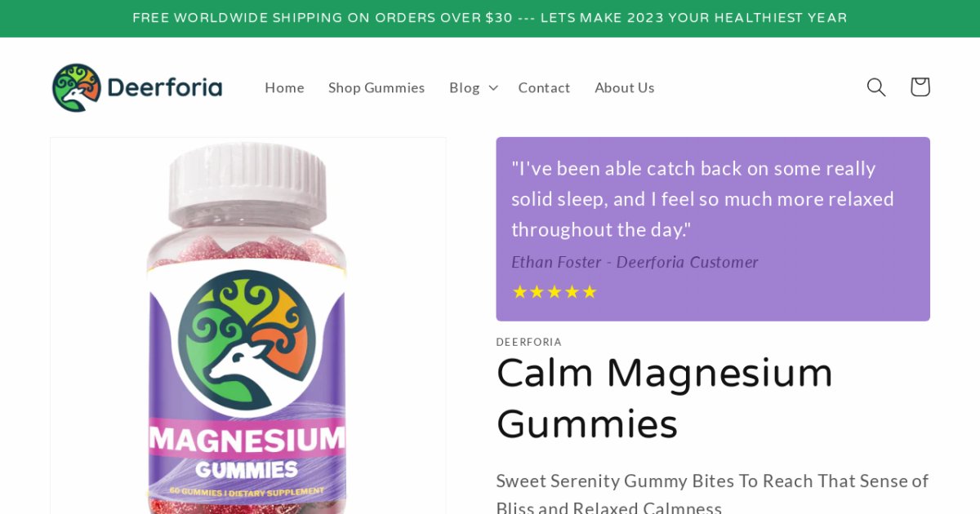The width and height of the screenshot is (980, 514).
Task: Go to the Home page link
Action: point(284,87)
